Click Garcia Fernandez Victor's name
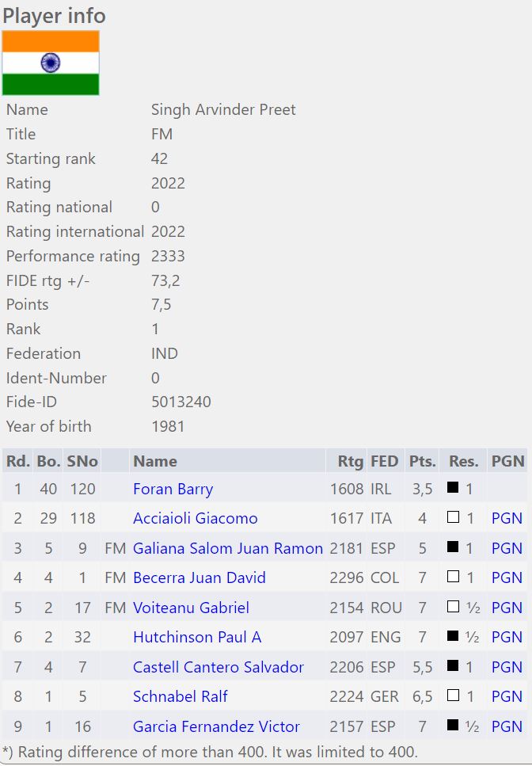This screenshot has height=766, width=532. (216, 726)
